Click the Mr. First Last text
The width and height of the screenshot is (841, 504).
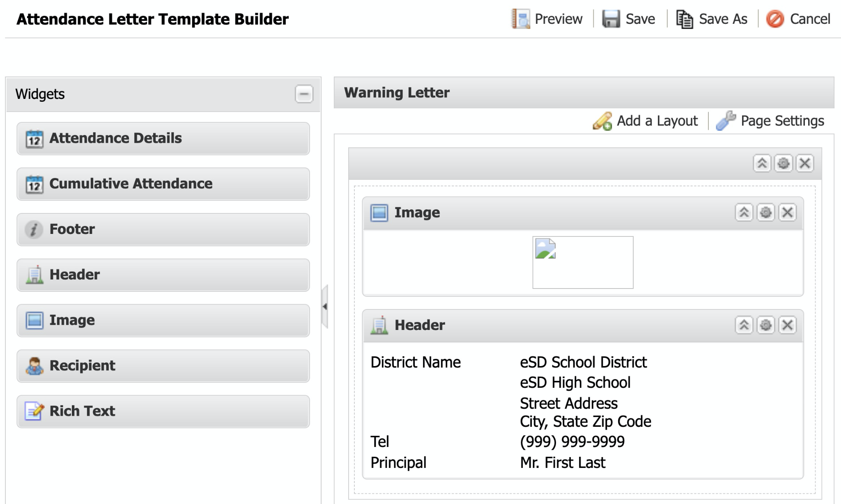point(562,463)
